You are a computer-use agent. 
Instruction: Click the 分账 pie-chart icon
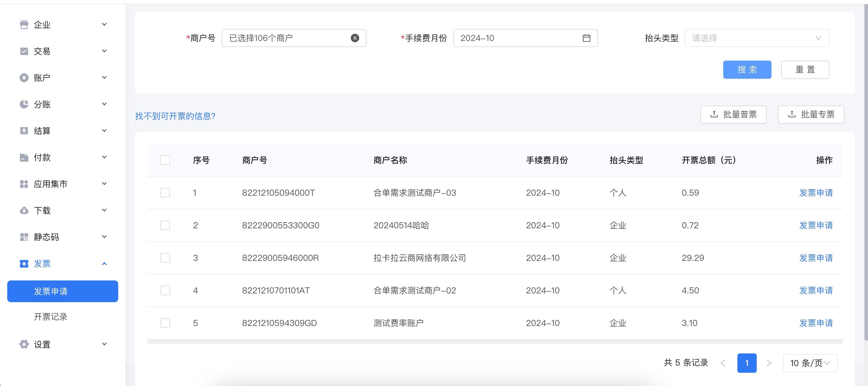[x=24, y=104]
